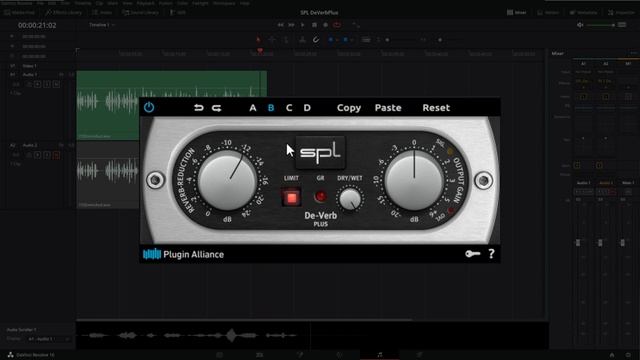Select the red pointer selection tool

258,40
